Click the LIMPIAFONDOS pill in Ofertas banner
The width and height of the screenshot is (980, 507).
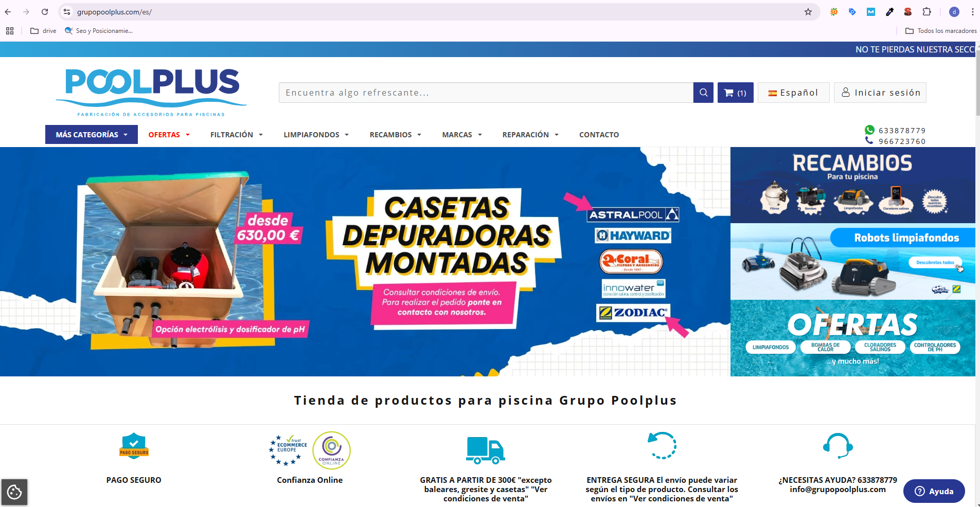pos(771,347)
